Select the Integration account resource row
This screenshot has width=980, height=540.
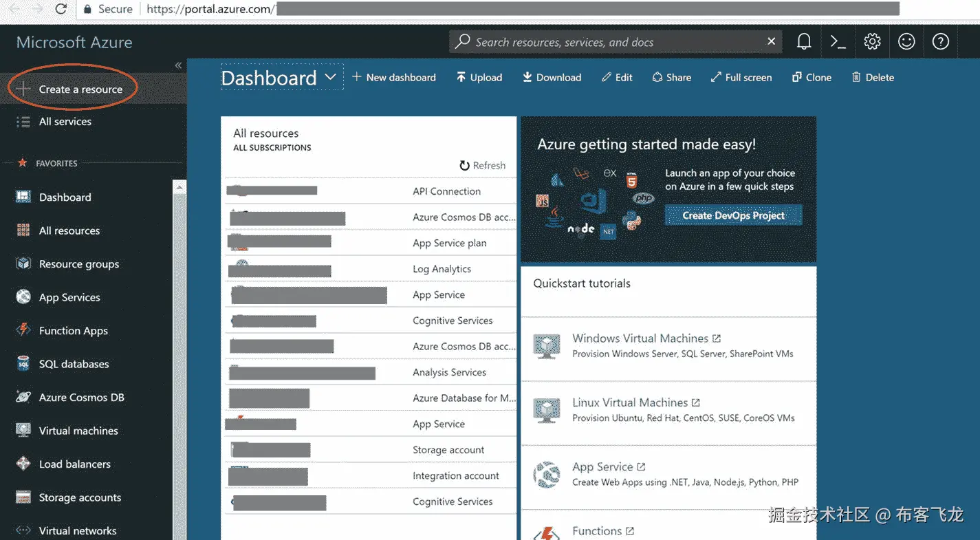tap(370, 475)
